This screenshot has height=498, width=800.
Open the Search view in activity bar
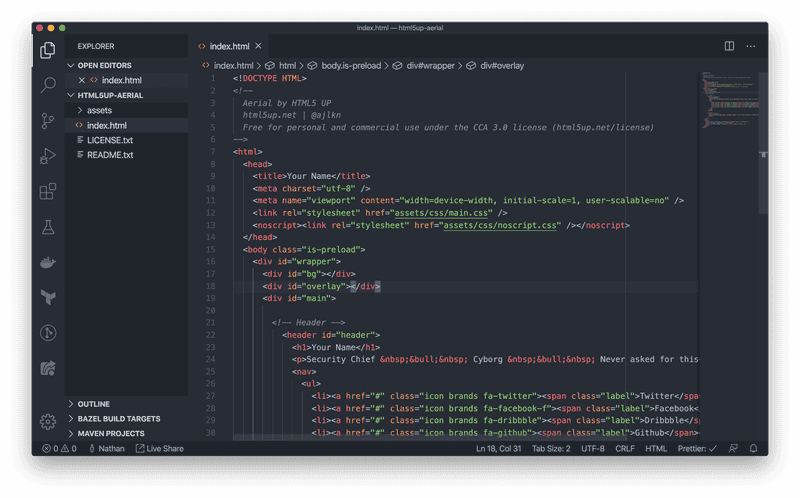click(47, 86)
